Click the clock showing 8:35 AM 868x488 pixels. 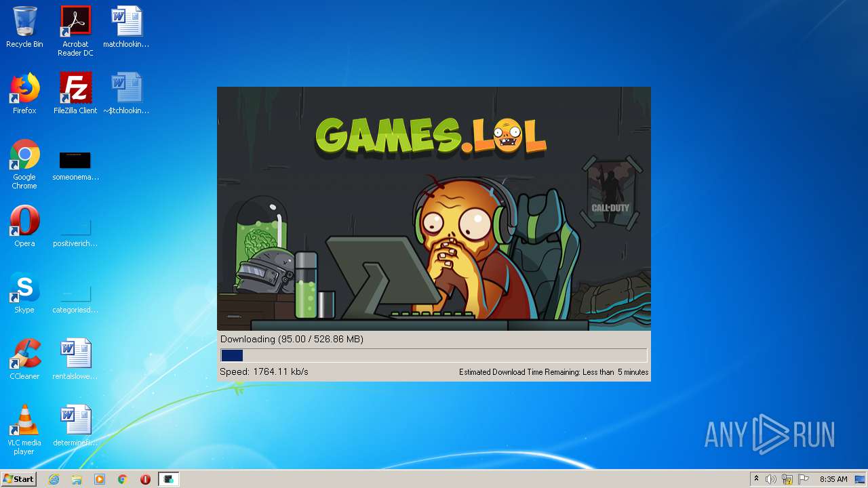(833, 479)
